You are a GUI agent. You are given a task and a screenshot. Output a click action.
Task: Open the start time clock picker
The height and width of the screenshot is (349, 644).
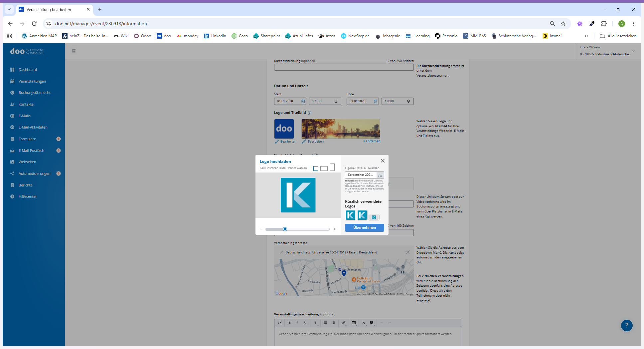click(336, 101)
